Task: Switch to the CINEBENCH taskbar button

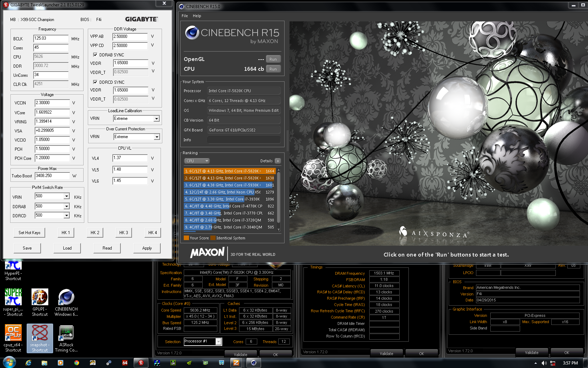Action: (254, 363)
